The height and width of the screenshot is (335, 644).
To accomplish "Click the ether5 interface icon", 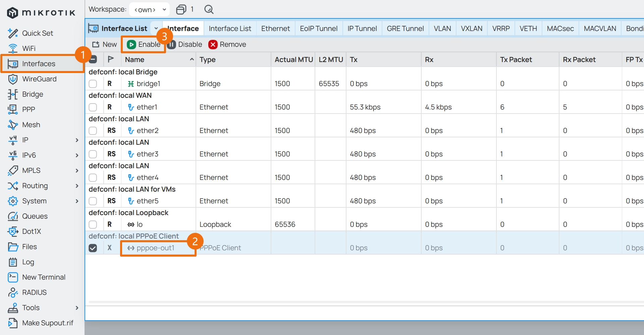I will (x=131, y=201).
